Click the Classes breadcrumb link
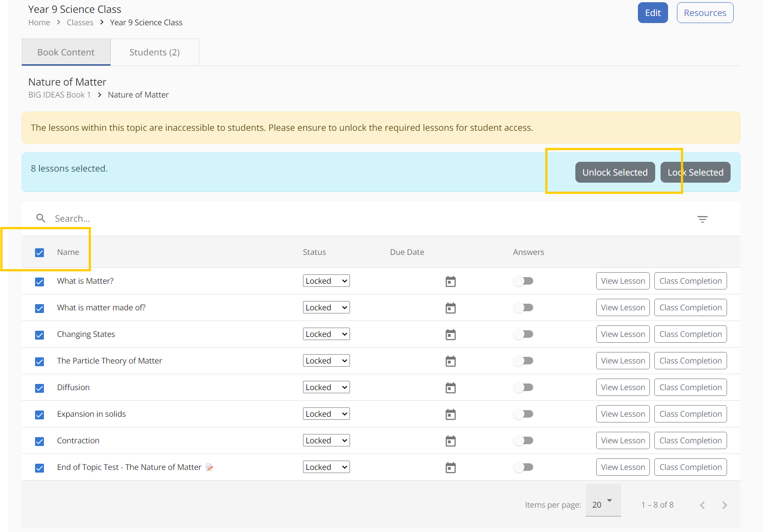 tap(80, 23)
